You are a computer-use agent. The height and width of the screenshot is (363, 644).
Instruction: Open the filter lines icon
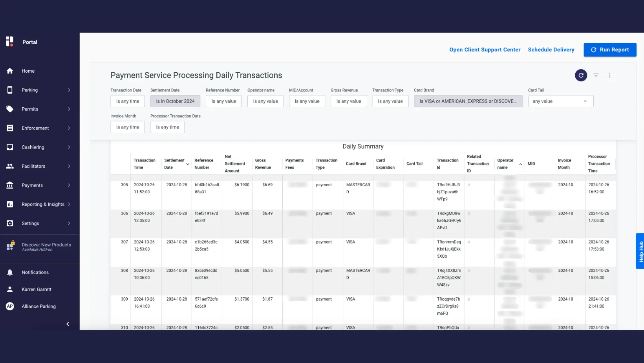point(596,75)
